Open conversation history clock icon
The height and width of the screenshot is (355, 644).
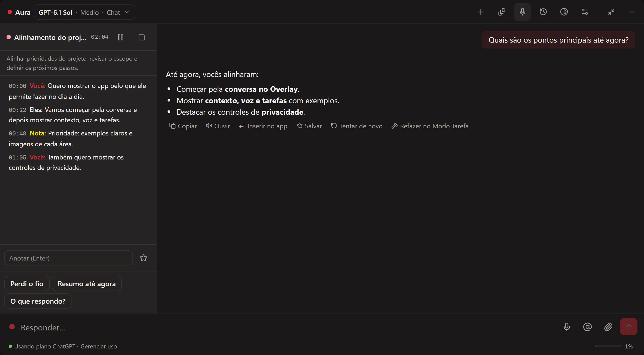(543, 12)
